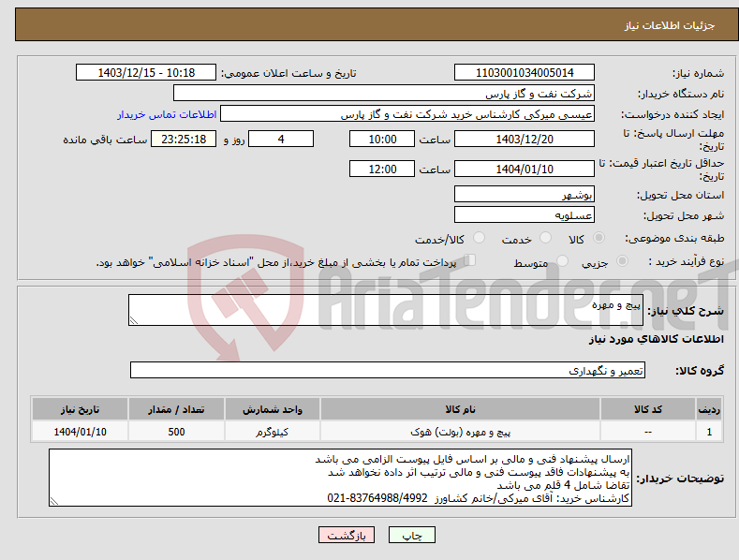Click the price validity date 1404/01/10 field
The width and height of the screenshot is (739, 560).
(525, 169)
